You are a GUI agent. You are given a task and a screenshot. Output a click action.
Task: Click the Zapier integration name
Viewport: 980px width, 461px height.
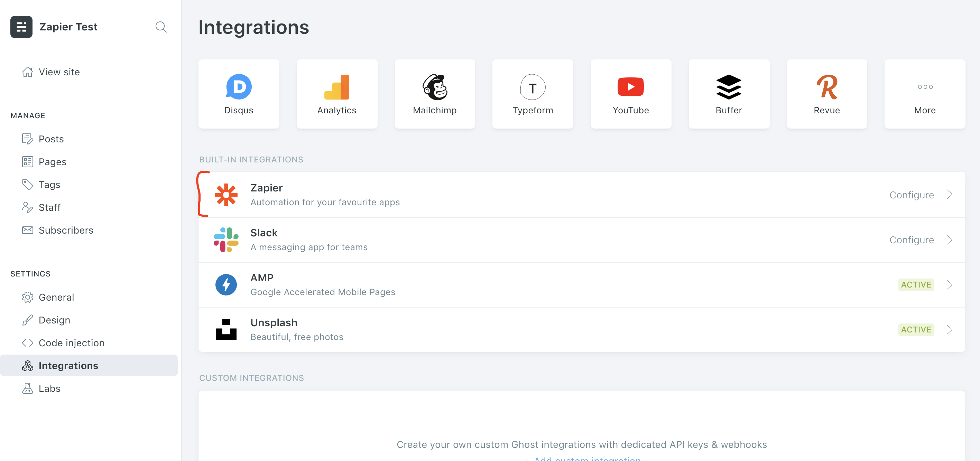pyautogui.click(x=266, y=187)
